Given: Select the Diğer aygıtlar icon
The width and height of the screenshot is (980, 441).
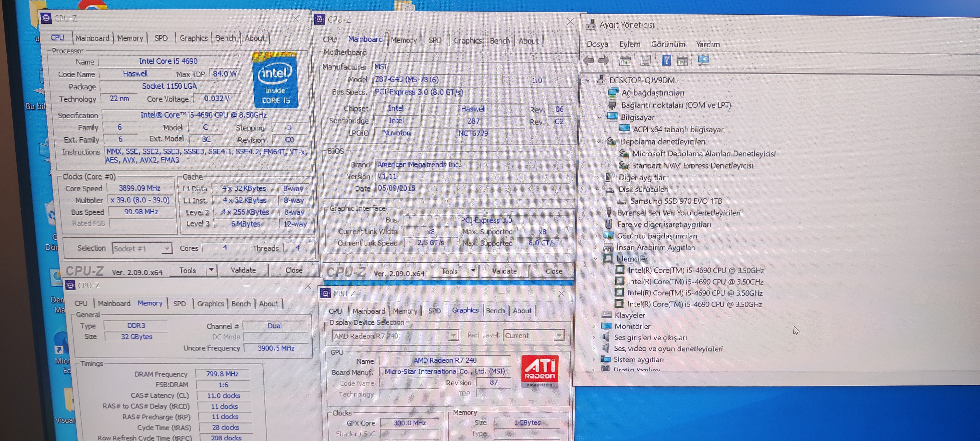Looking at the screenshot, I should (610, 177).
